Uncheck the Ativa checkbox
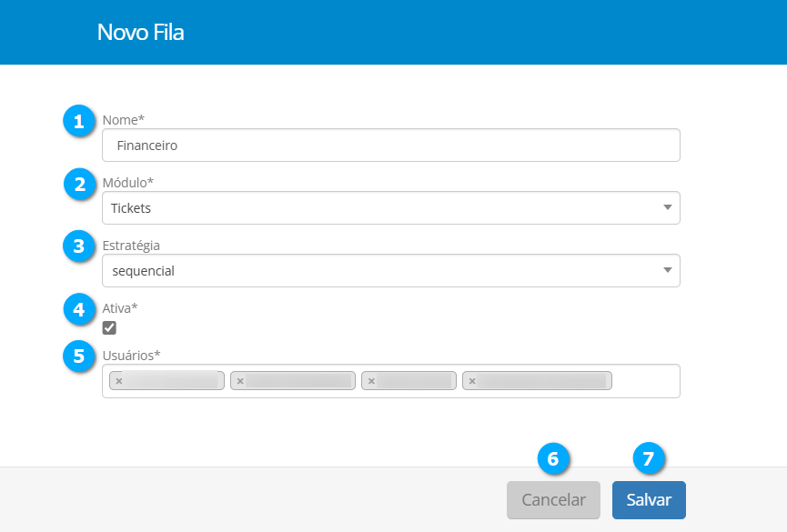Screen dimensions: 787x532 (x=109, y=327)
